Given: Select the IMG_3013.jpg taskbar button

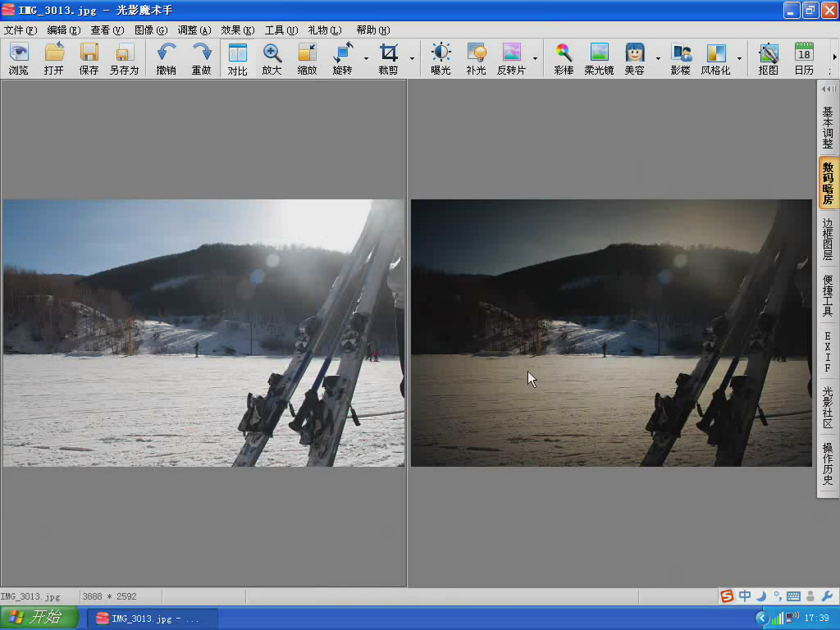Looking at the screenshot, I should pyautogui.click(x=153, y=619).
